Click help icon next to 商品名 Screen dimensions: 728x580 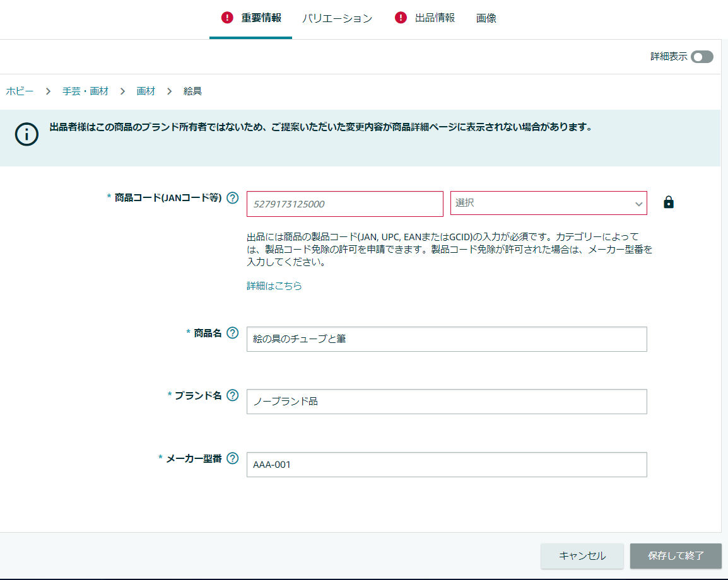pos(233,333)
